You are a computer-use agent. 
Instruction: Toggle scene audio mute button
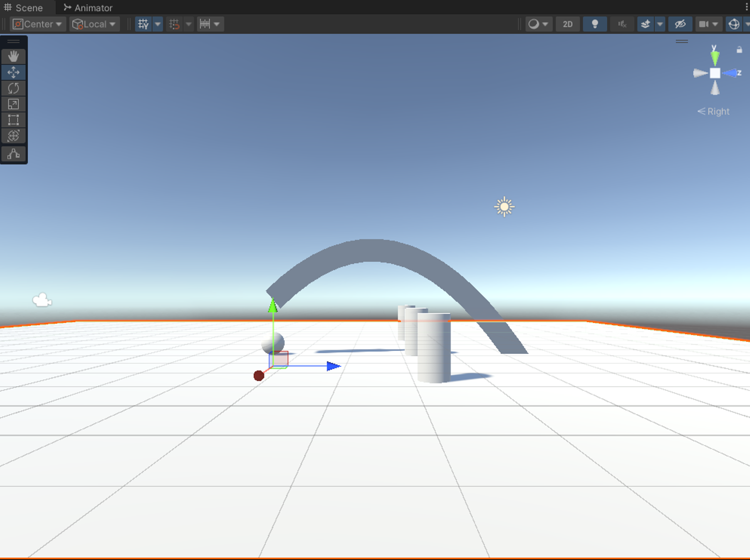click(622, 24)
